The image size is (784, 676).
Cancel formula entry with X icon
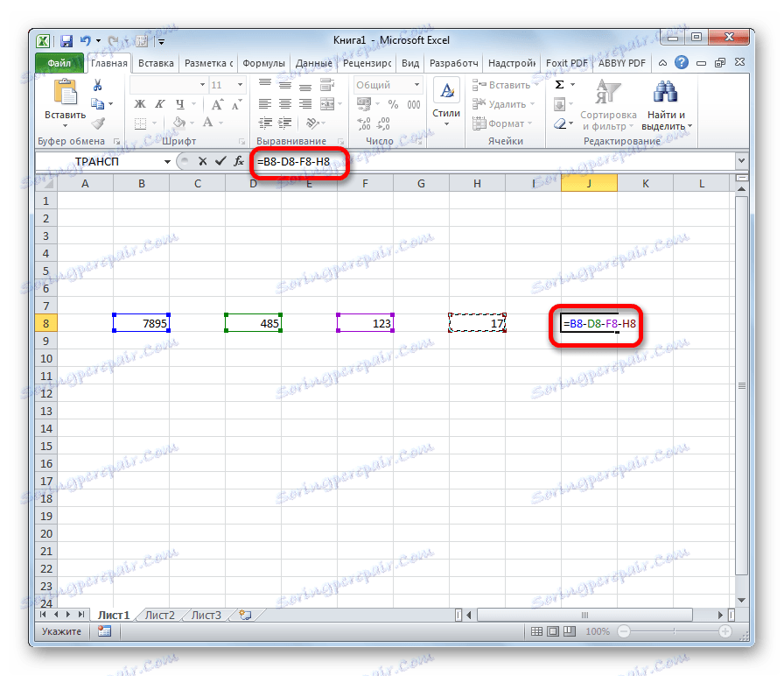[x=202, y=161]
